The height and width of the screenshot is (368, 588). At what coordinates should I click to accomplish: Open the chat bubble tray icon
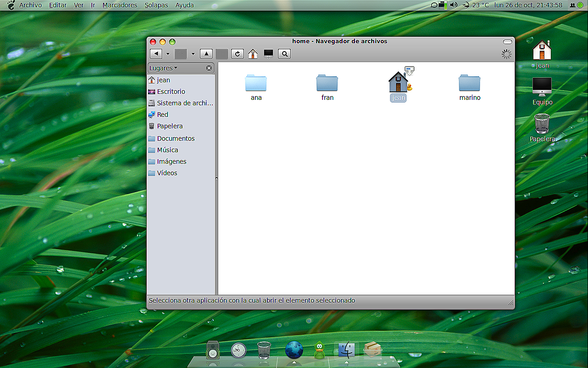[434, 5]
